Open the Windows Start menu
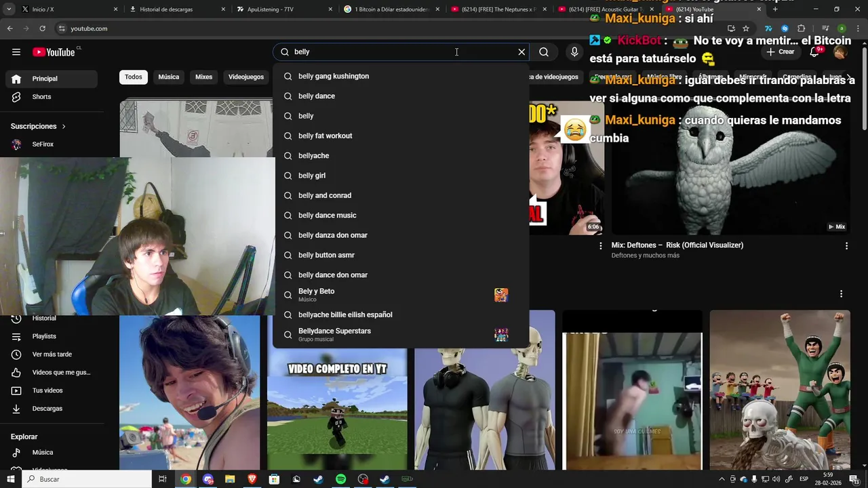 [x=11, y=479]
